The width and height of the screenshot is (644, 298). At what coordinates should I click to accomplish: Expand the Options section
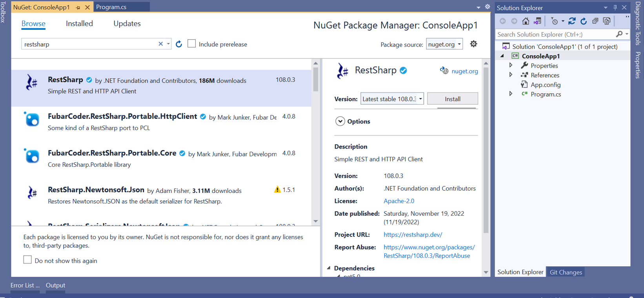(x=340, y=122)
